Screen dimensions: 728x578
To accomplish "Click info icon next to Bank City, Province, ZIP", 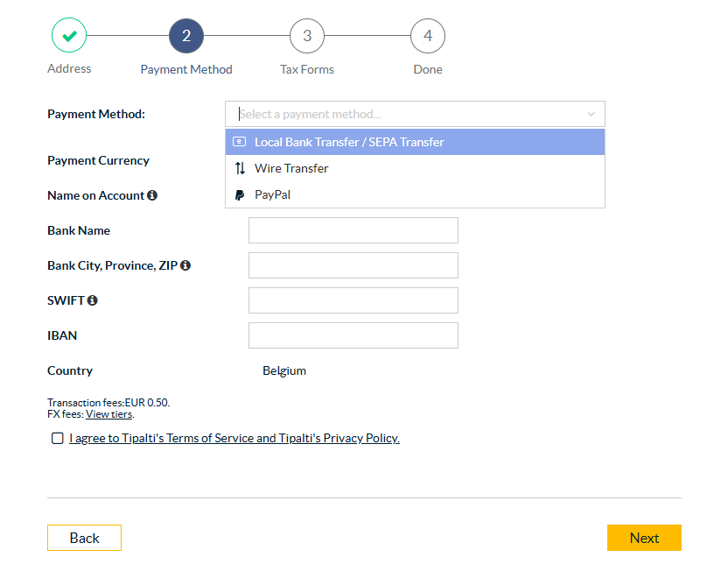I will 185,265.
